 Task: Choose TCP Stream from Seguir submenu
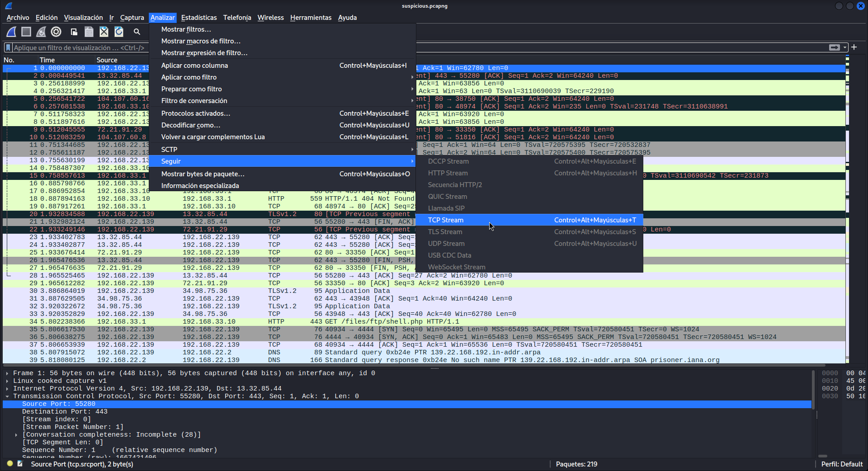click(x=529, y=220)
